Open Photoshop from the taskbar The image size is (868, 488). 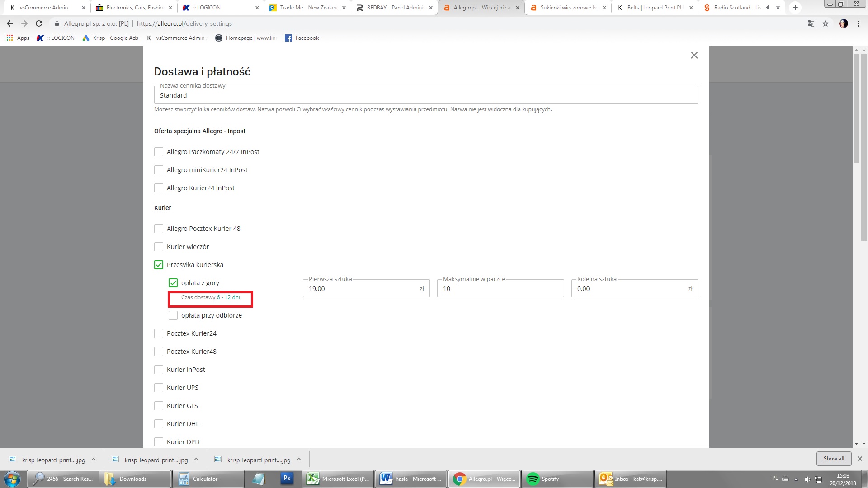click(x=287, y=479)
